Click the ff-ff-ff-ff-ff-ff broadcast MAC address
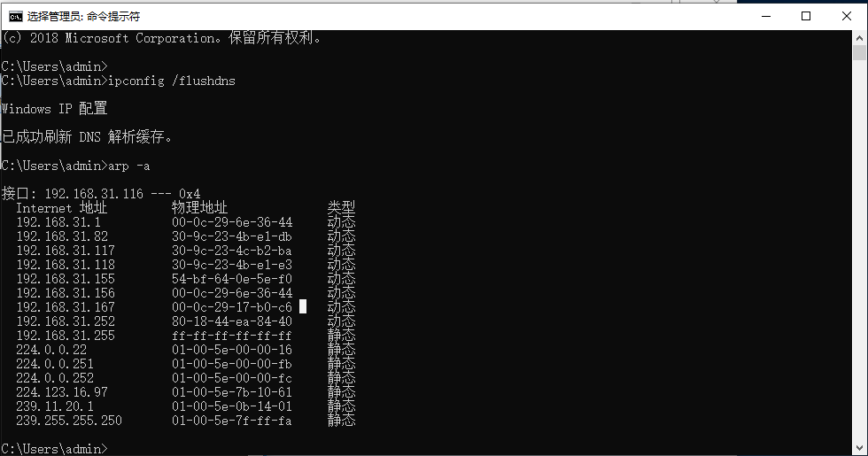This screenshot has height=456, width=868. click(232, 336)
